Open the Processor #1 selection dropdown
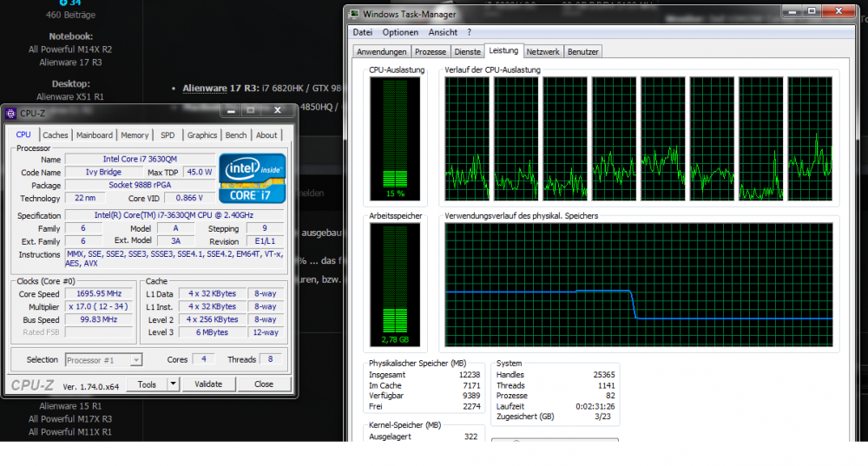The width and height of the screenshot is (868, 466). click(x=103, y=359)
